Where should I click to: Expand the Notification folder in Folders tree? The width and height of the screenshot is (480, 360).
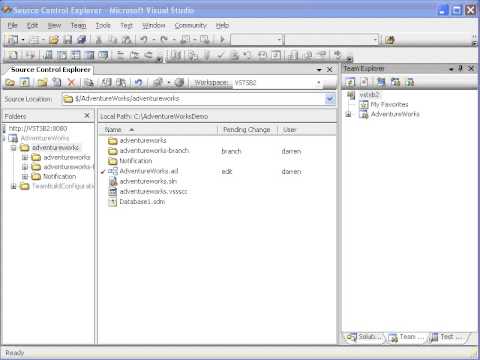point(25,176)
